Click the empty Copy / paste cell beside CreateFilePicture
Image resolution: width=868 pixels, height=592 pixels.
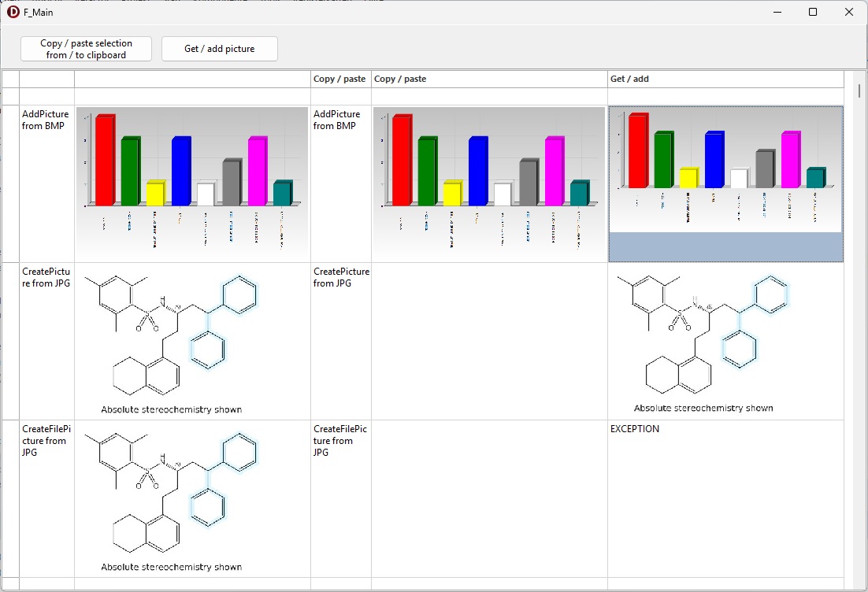(x=488, y=498)
